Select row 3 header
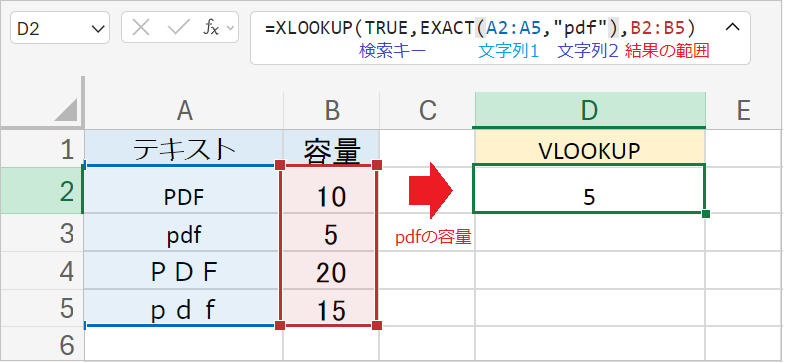 [42, 233]
